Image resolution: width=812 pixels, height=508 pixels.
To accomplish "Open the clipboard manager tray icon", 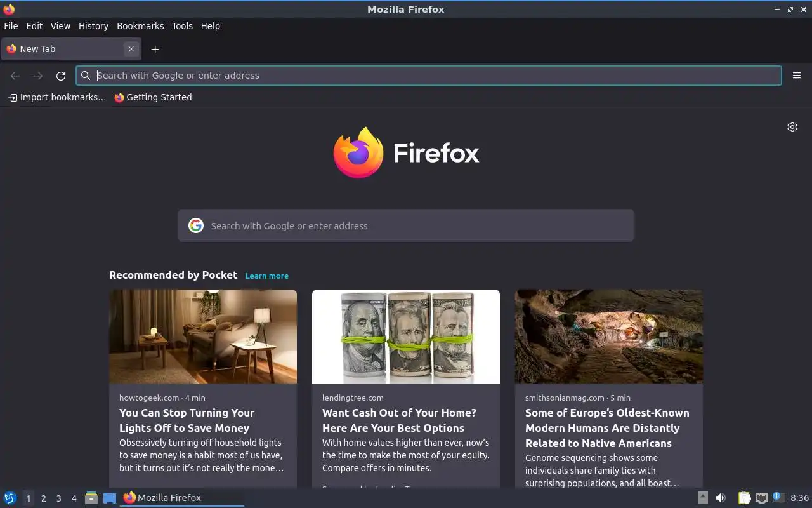I will click(744, 498).
